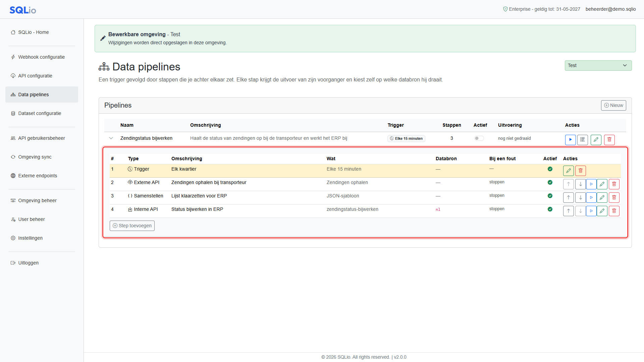Screen dimensions: 644x362
Task: Edit the Interne API step
Action: click(x=602, y=211)
